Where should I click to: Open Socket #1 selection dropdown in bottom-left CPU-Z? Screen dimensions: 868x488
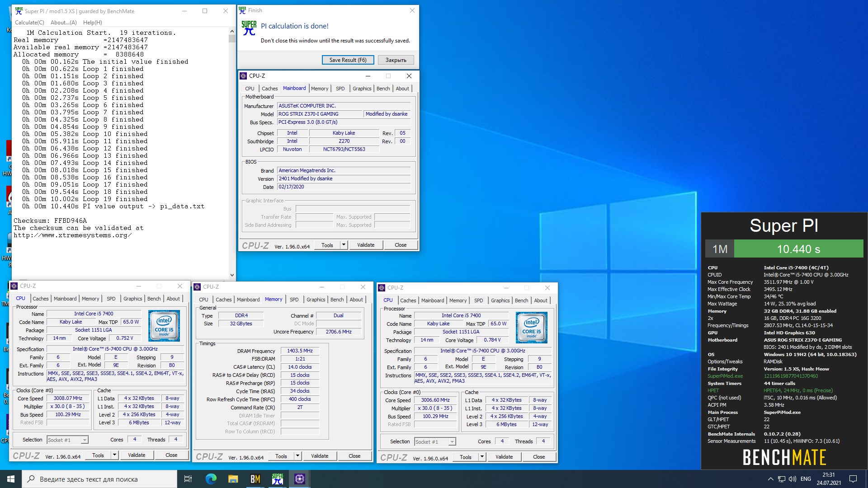click(x=67, y=440)
